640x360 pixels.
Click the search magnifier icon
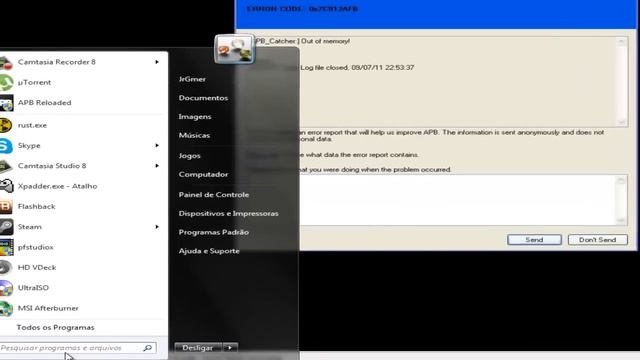(148, 348)
